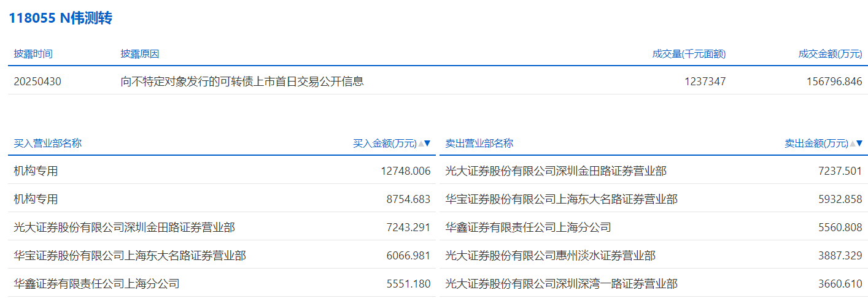
Task: Select the disclosure date 20250430
Action: point(37,81)
